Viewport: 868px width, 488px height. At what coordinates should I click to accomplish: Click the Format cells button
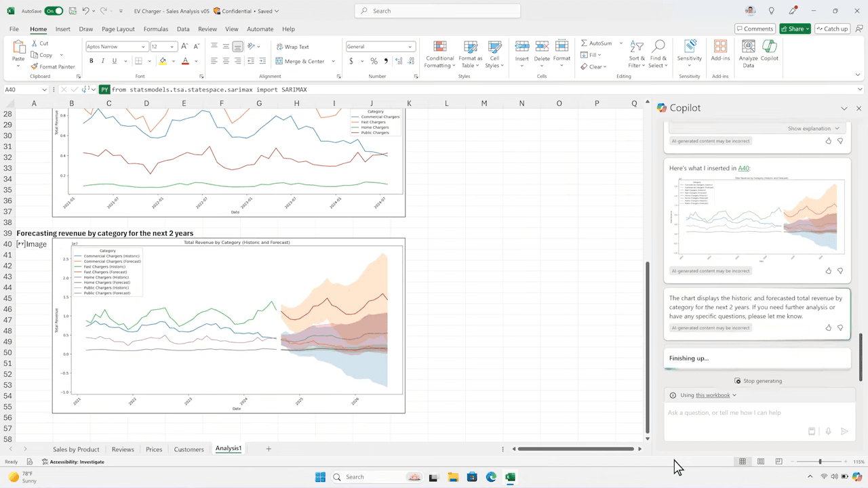coord(561,52)
